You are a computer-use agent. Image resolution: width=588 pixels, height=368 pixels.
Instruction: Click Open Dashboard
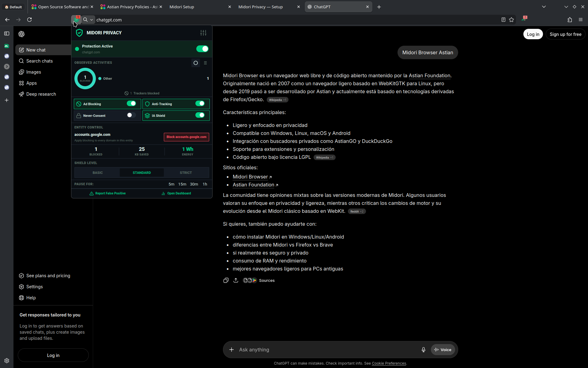pos(176,194)
